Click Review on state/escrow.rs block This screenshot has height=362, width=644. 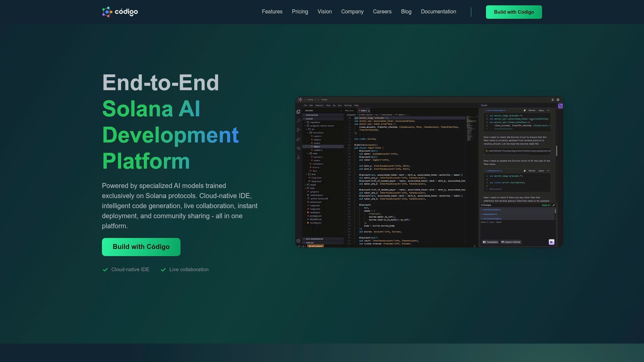pyautogui.click(x=532, y=171)
